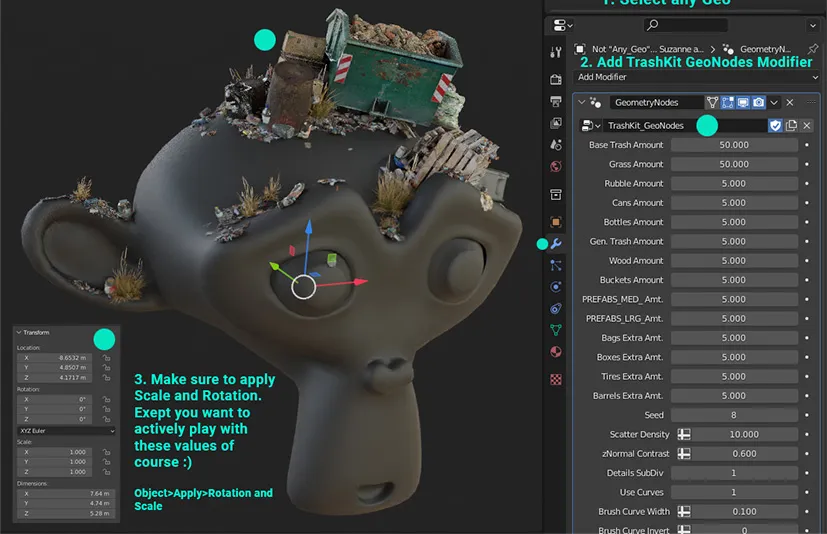The height and width of the screenshot is (534, 827).
Task: Open the View Layer properties tab
Action: pos(555,123)
